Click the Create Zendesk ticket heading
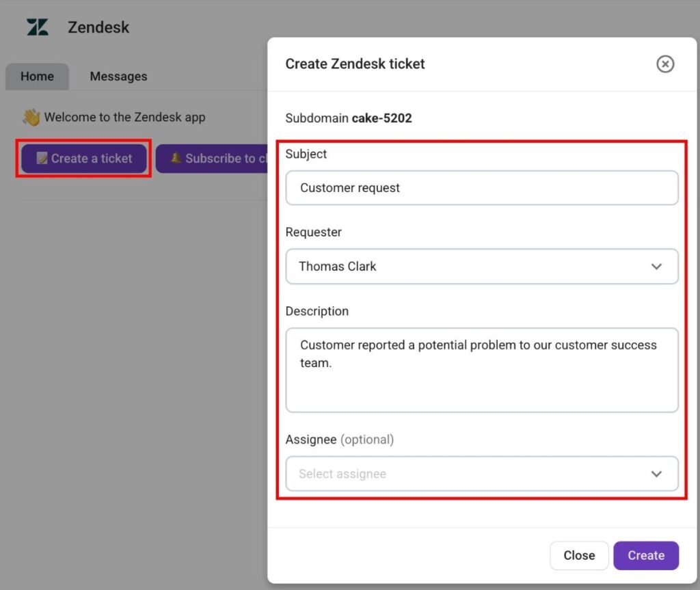 point(355,64)
